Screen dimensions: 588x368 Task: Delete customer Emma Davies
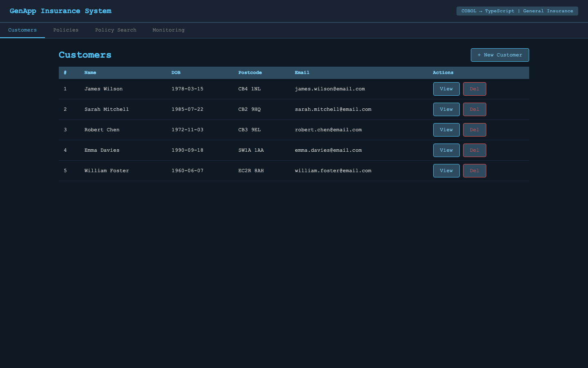click(x=474, y=150)
